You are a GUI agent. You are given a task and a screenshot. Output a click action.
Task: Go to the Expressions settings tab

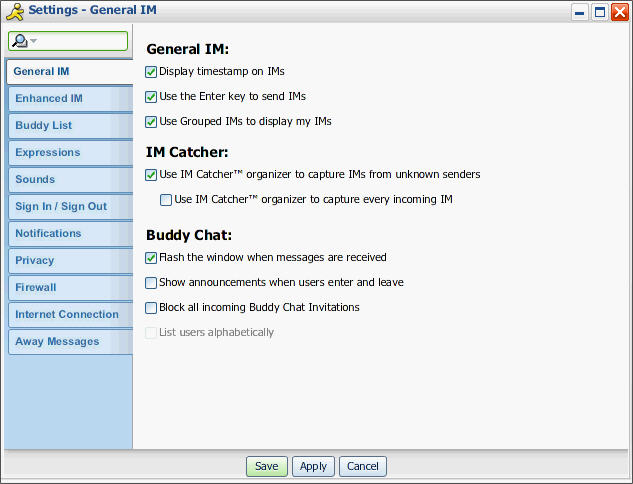(68, 153)
